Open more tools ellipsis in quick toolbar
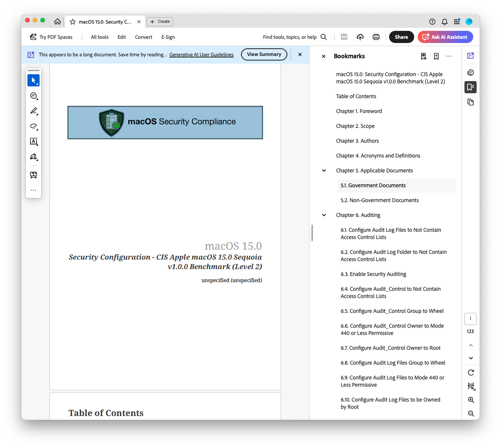Image resolution: width=501 pixels, height=448 pixels. (x=34, y=190)
